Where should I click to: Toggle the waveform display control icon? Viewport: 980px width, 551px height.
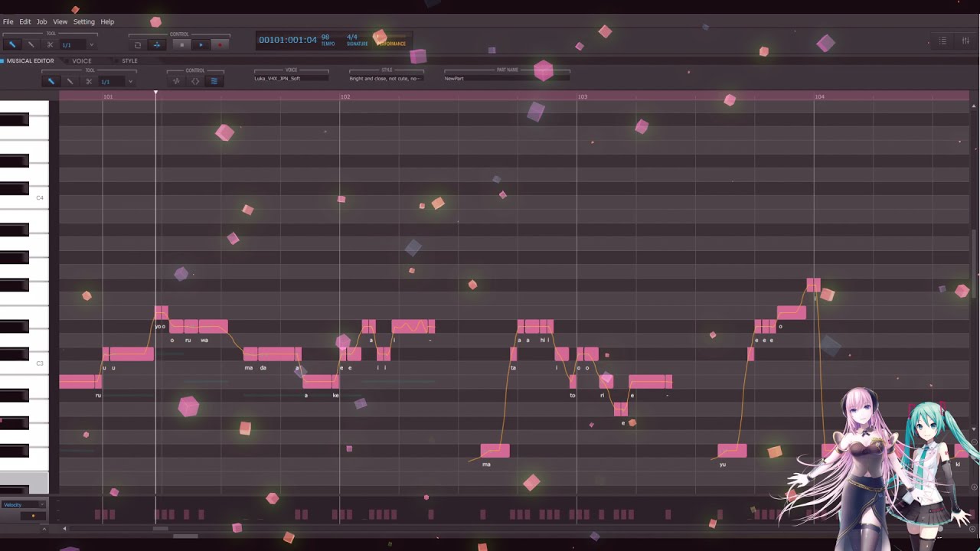coord(176,81)
